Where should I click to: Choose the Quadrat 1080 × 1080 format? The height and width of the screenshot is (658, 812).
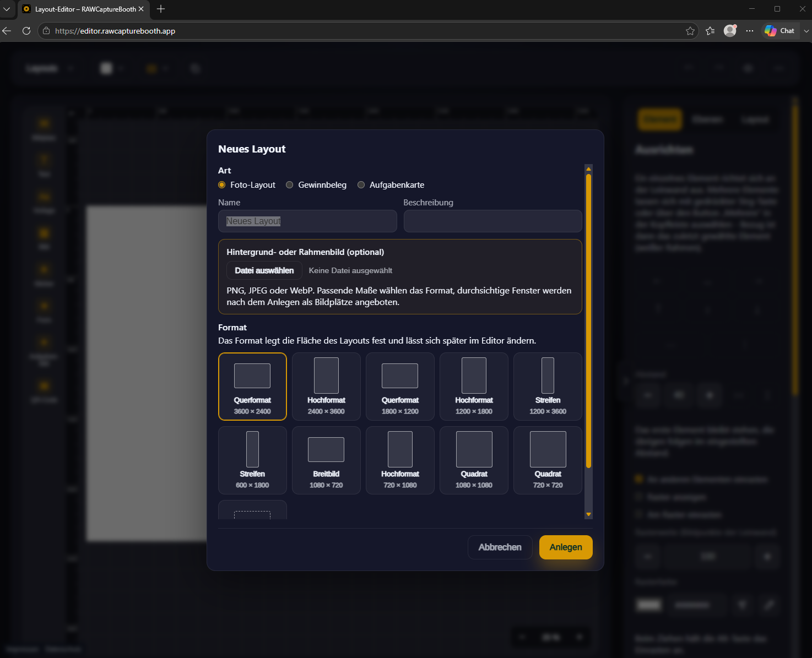tap(474, 460)
